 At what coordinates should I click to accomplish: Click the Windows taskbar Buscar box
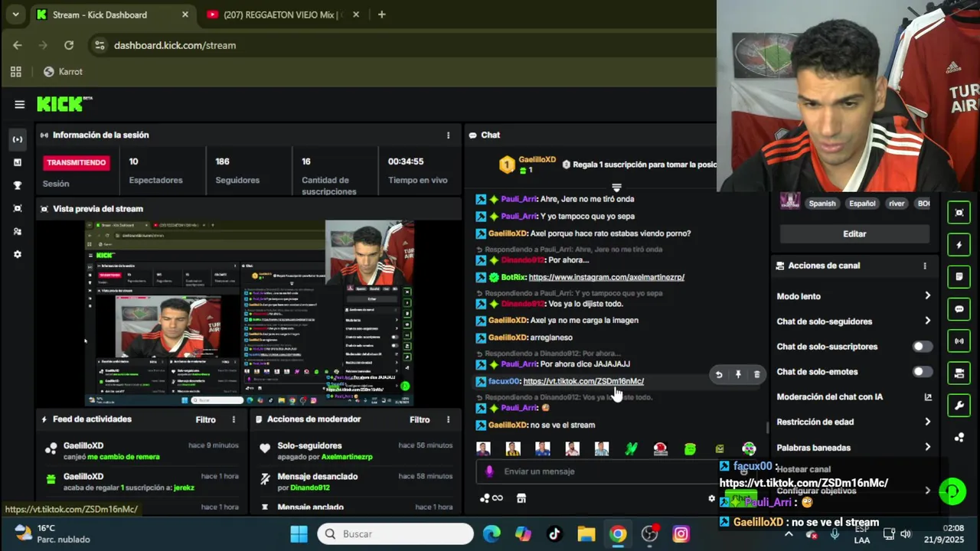(x=396, y=534)
